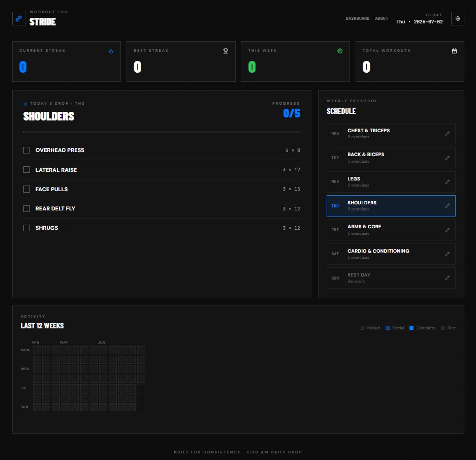The image size is (476, 460).
Task: Go to the Dashboard nav link
Action: 357,18
